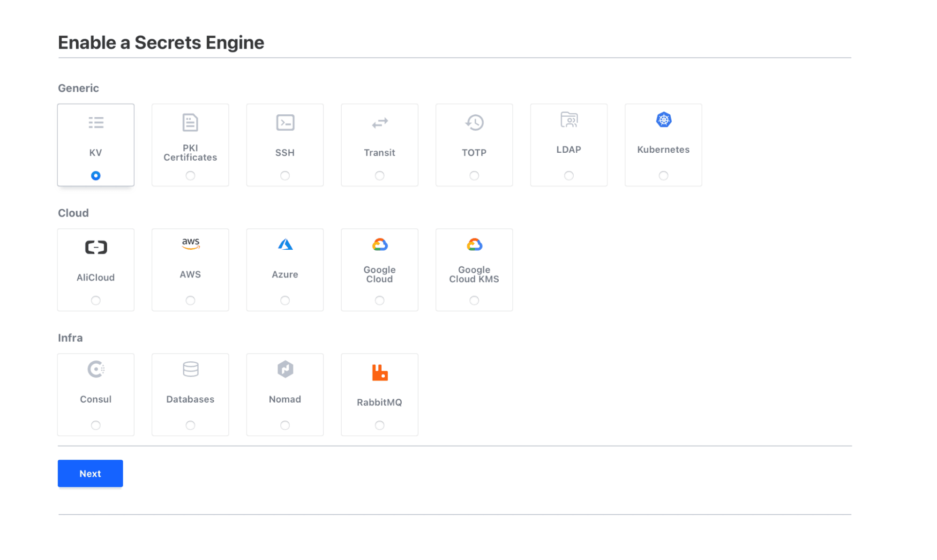Image resolution: width=937 pixels, height=560 pixels.
Task: Click the LDAP folder user icon
Action: tap(569, 120)
